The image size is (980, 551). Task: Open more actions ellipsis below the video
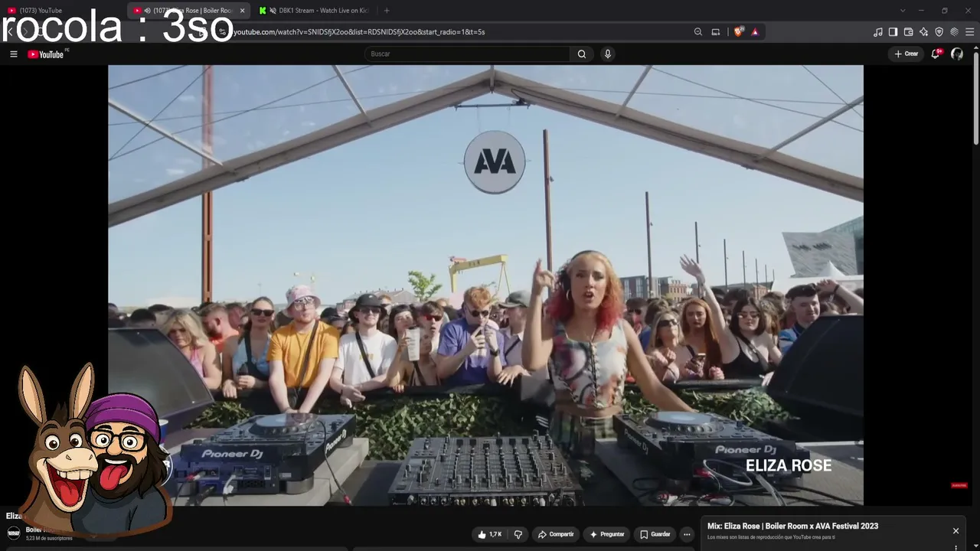pos(687,534)
